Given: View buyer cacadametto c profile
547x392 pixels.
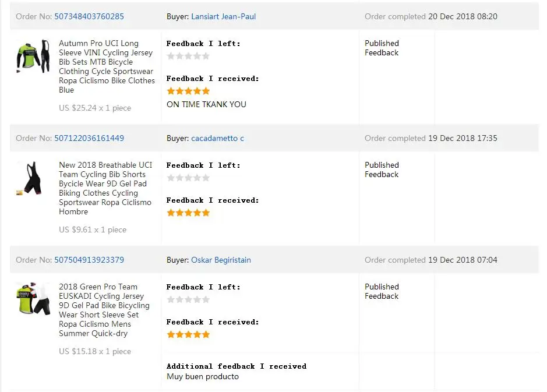Looking at the screenshot, I should click(x=217, y=138).
